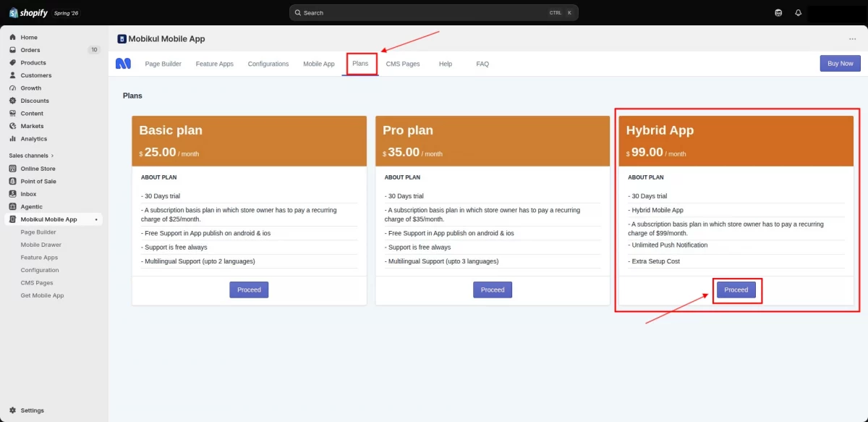This screenshot has width=868, height=422.
Task: Open Feature Apps in sidebar submenu
Action: pos(39,258)
